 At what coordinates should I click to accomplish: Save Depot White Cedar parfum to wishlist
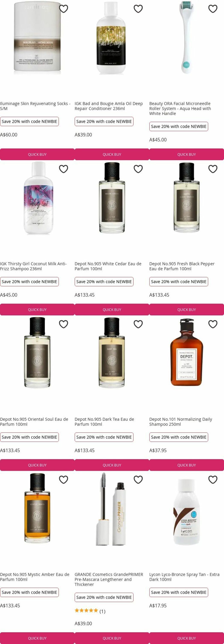pyautogui.click(x=138, y=169)
